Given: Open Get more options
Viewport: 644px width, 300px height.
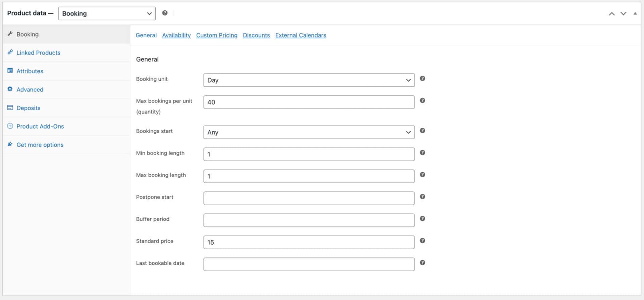Looking at the screenshot, I should [66, 145].
